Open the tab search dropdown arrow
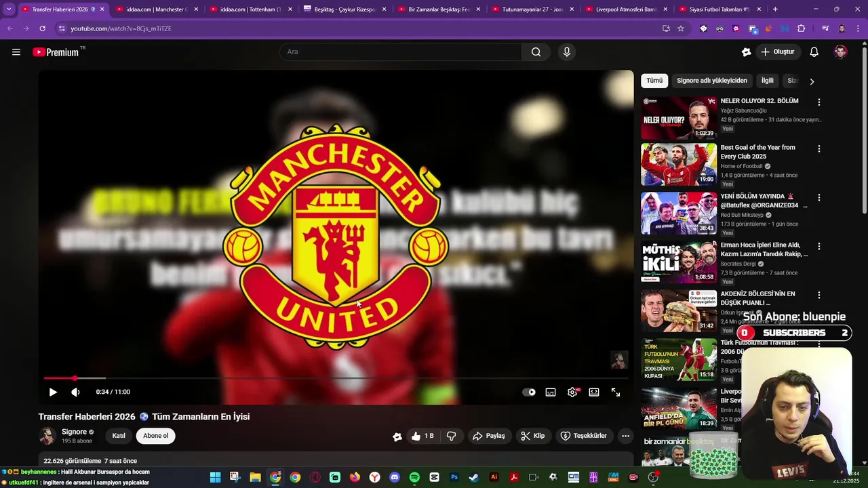The width and height of the screenshot is (868, 488). pyautogui.click(x=9, y=9)
